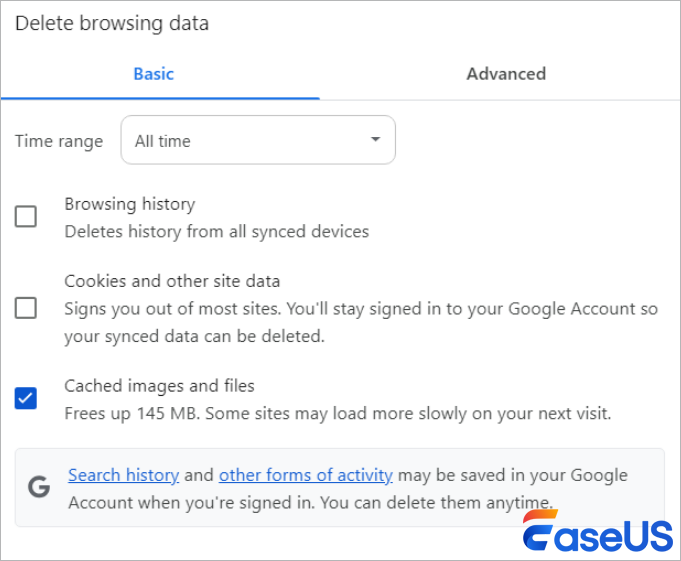This screenshot has height=561, width=681.
Task: Click the "Time range" label
Action: pos(59,141)
